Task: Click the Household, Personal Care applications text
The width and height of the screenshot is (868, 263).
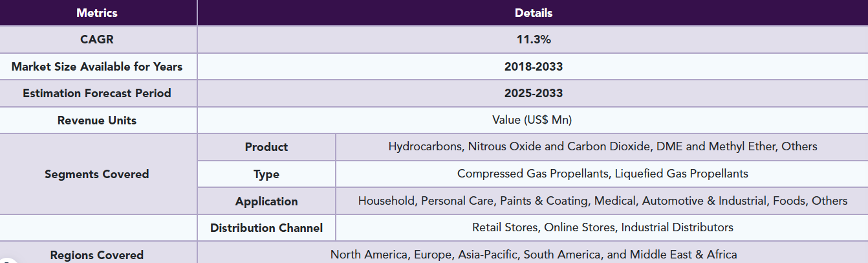Action: (603, 201)
